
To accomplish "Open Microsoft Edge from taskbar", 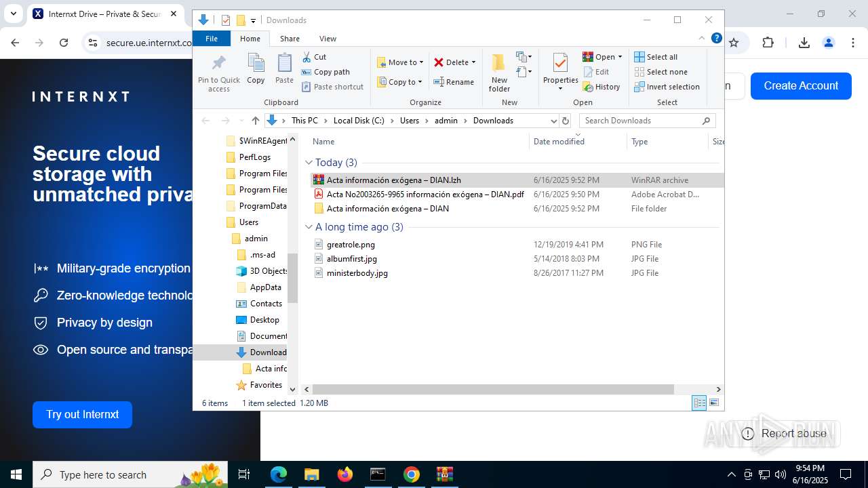I will tap(279, 474).
